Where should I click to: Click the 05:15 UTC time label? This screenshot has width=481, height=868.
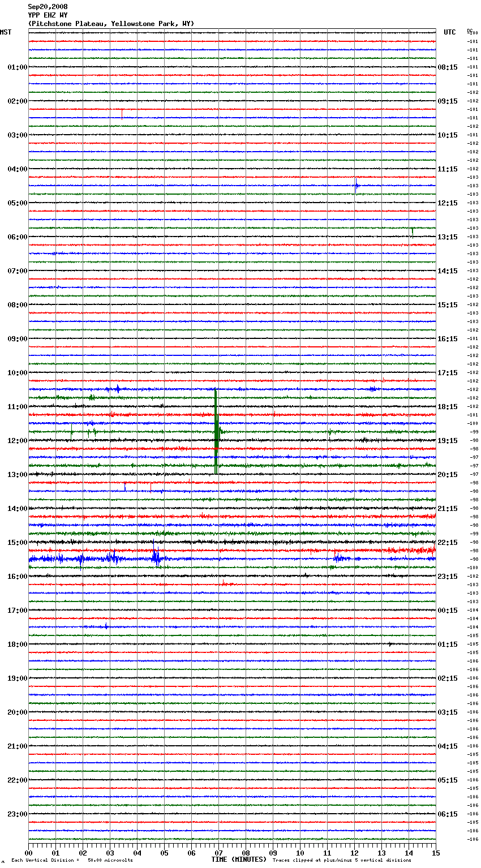[x=448, y=780]
